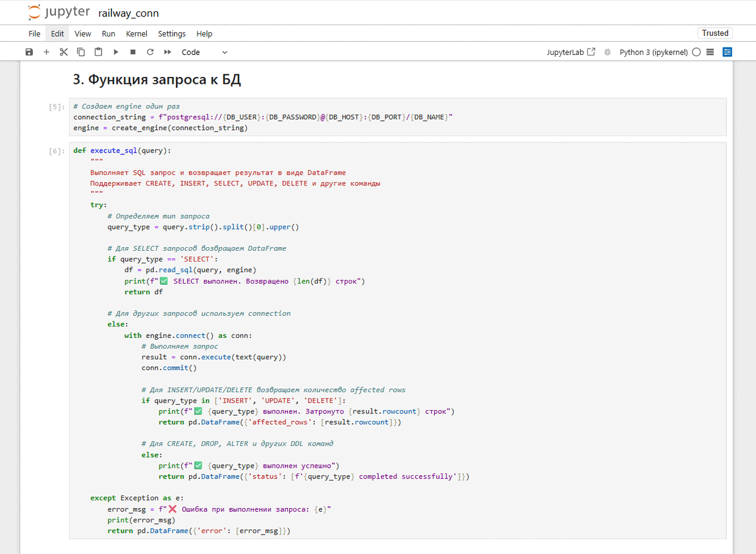Click the 'query_type = query.strip()' line
The height and width of the screenshot is (554, 756).
pos(203,227)
